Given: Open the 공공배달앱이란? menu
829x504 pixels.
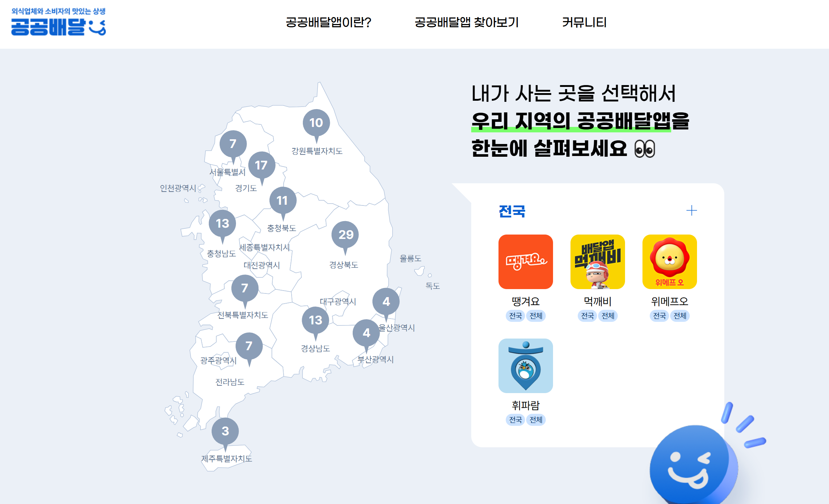Looking at the screenshot, I should 328,23.
